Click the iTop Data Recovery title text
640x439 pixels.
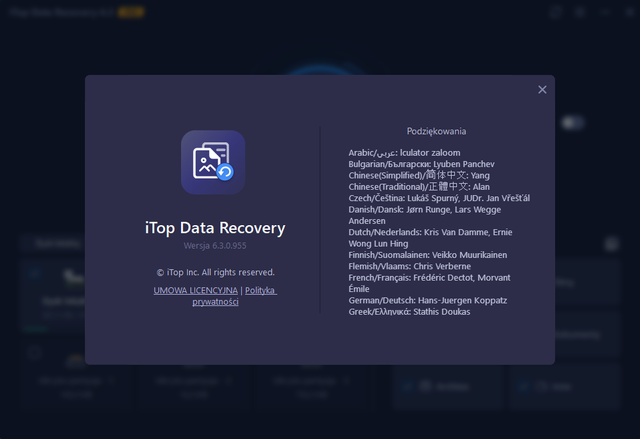pyautogui.click(x=215, y=228)
